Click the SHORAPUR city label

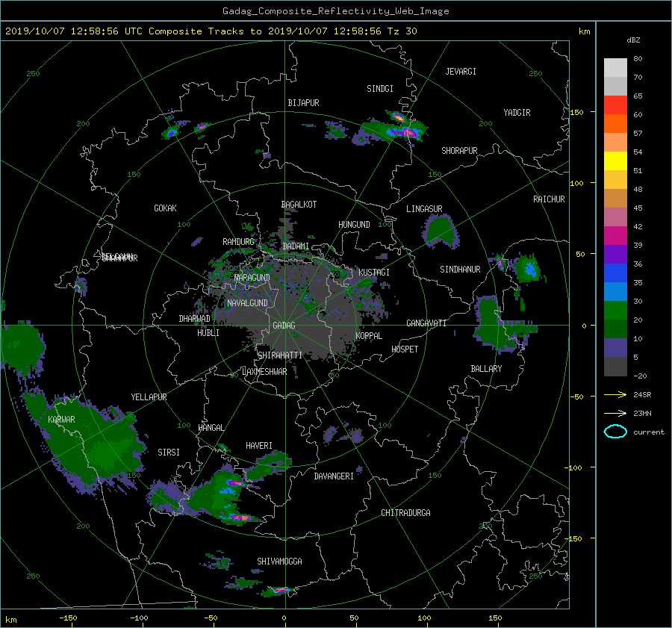pos(459,151)
